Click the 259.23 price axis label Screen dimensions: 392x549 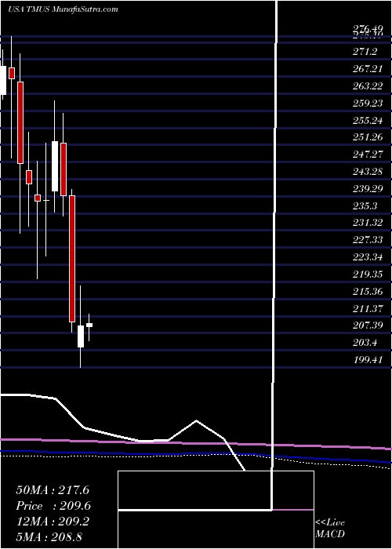coord(367,104)
